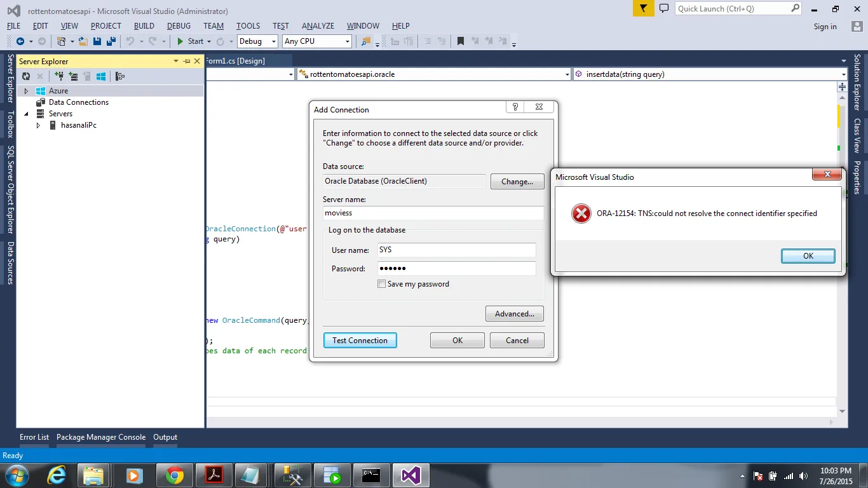Image resolution: width=868 pixels, height=488 pixels.
Task: Click the Server name input field
Action: (433, 213)
